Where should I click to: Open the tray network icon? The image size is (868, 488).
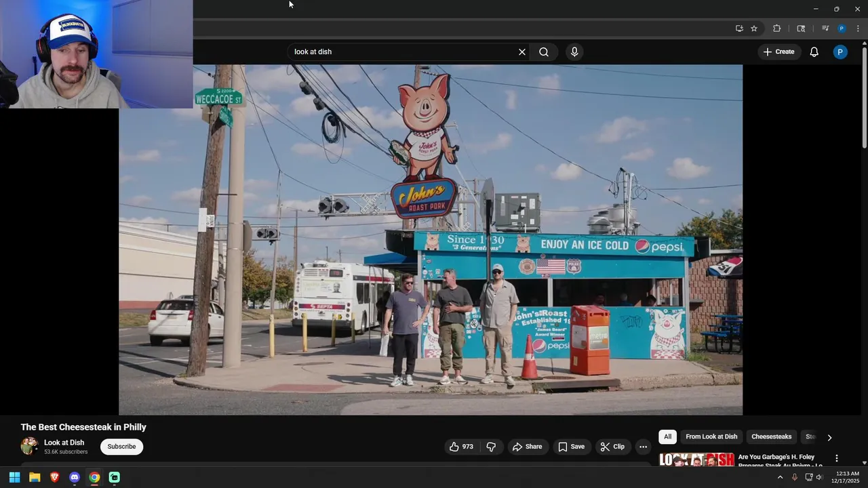[809, 477]
